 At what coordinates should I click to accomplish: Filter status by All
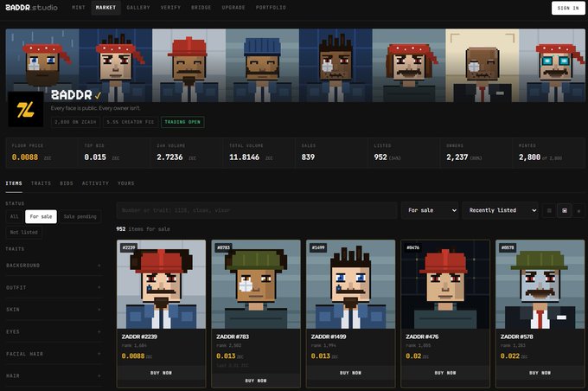(x=14, y=216)
